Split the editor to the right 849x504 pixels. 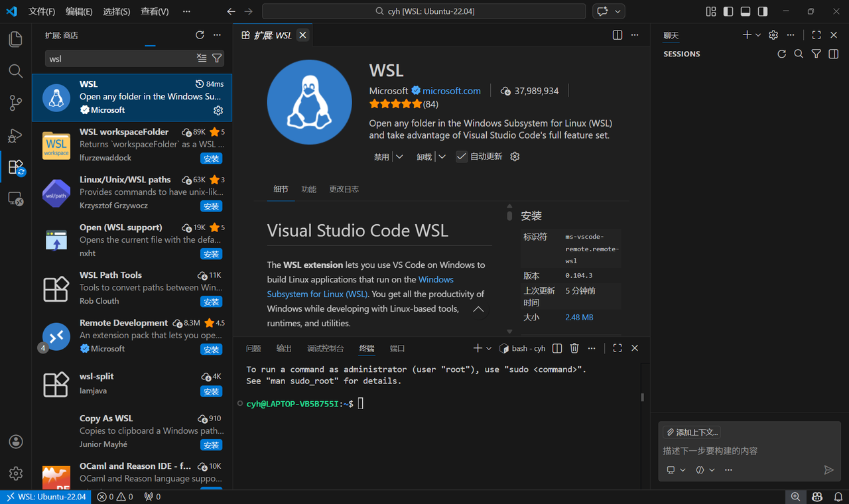[x=618, y=35]
